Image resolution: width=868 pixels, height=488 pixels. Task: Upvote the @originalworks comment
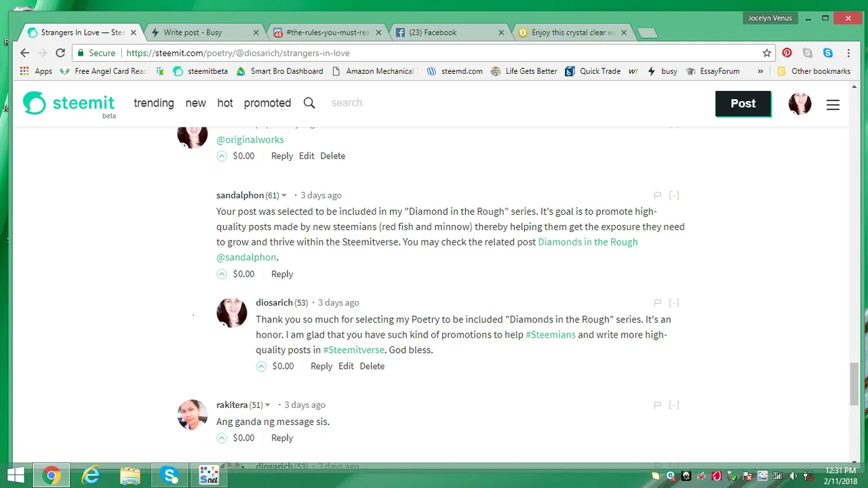(222, 156)
